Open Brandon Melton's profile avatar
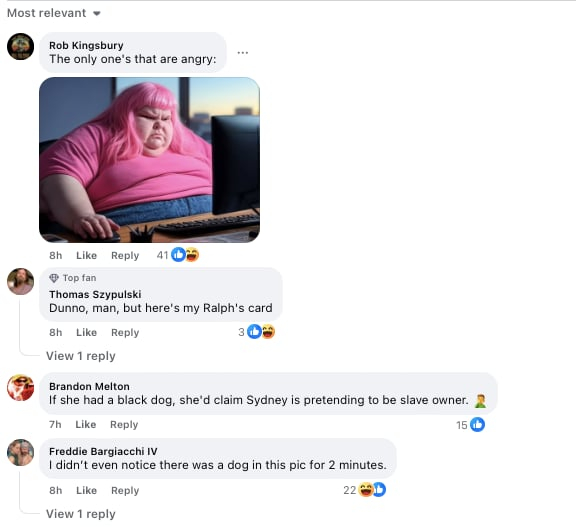This screenshot has width=576, height=527. [21, 387]
